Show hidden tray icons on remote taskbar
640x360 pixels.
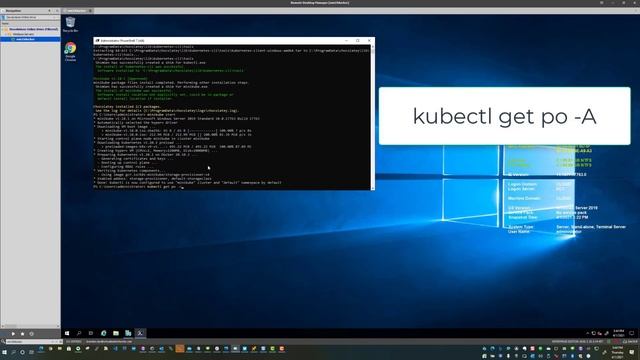click(587, 333)
